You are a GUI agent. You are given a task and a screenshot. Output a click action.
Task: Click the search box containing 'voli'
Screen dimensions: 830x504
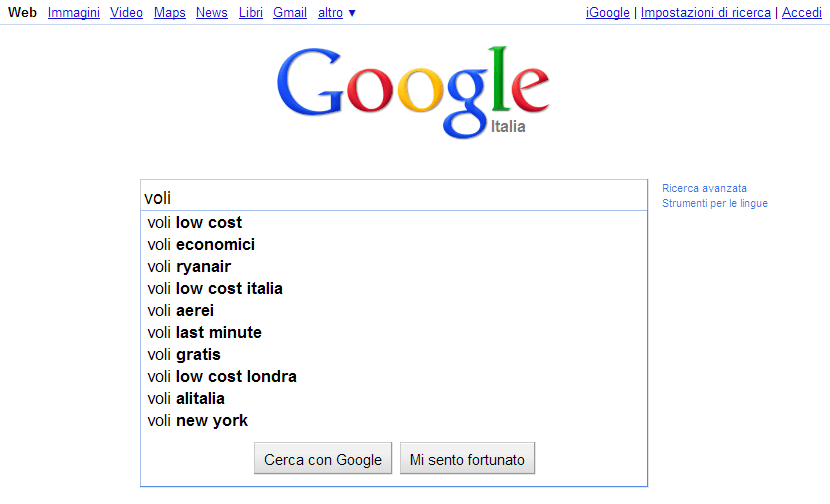(x=395, y=197)
